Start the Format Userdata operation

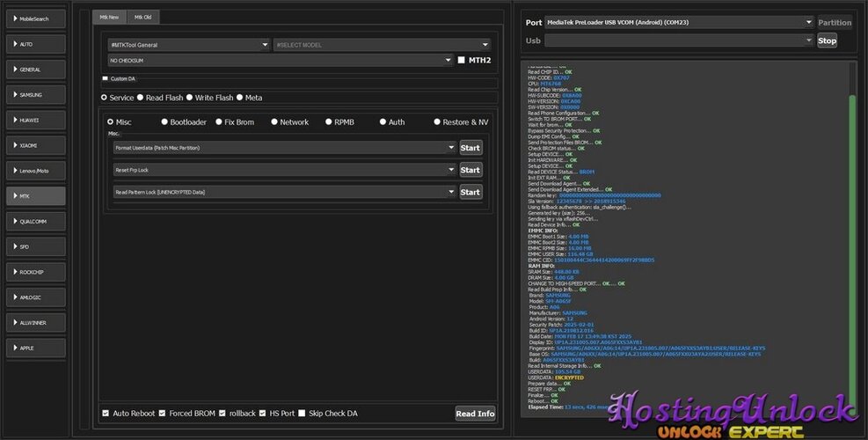(470, 148)
